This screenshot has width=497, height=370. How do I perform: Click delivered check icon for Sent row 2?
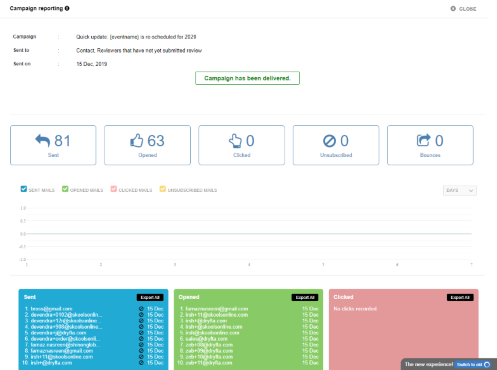pyautogui.click(x=141, y=315)
